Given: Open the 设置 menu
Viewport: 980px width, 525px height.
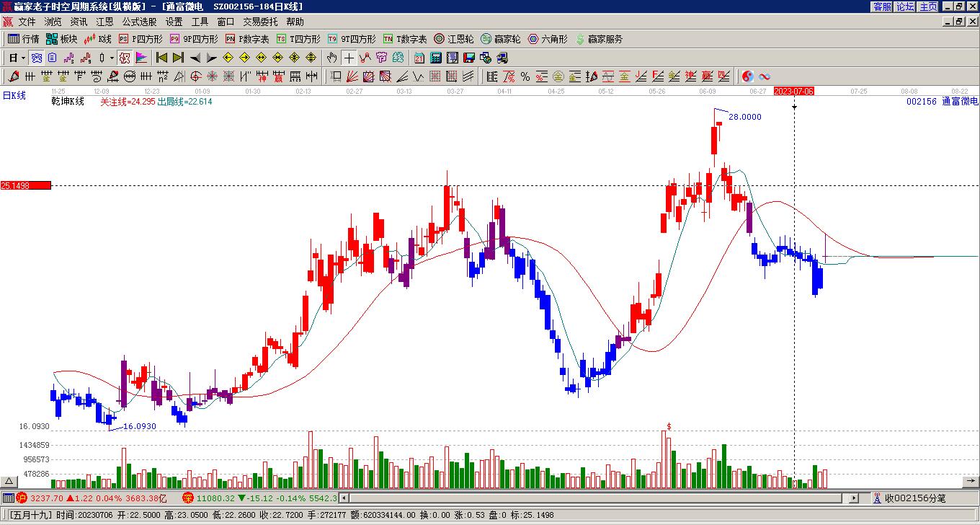Looking at the screenshot, I should coord(174,22).
